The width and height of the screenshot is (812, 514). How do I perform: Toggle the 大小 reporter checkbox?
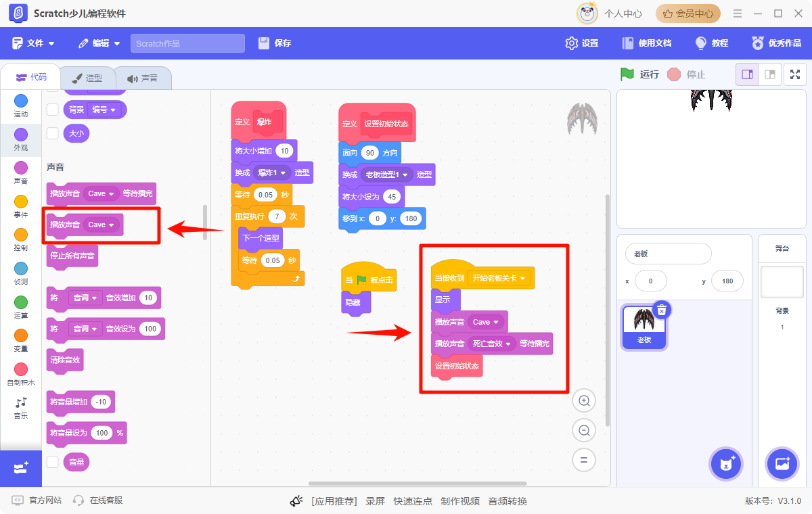tap(52, 133)
